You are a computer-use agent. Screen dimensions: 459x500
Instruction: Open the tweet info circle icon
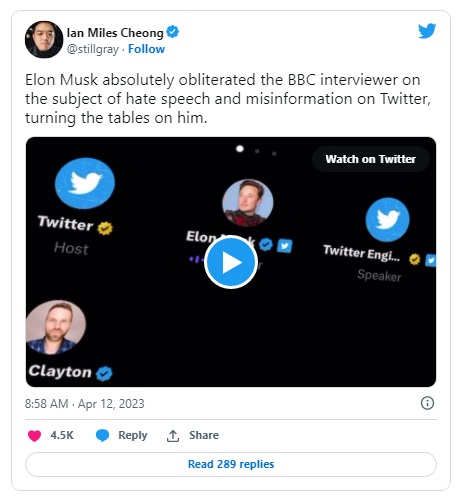click(x=427, y=403)
